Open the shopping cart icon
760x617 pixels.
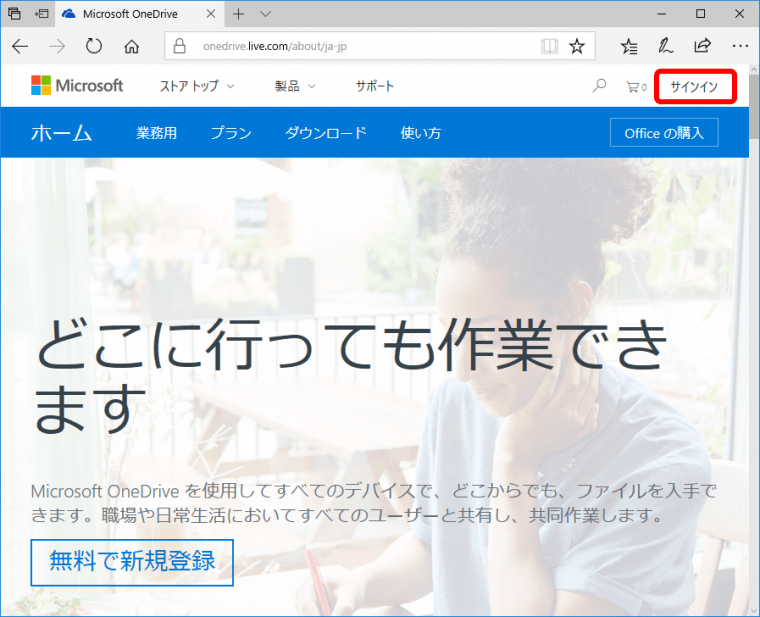pyautogui.click(x=636, y=87)
